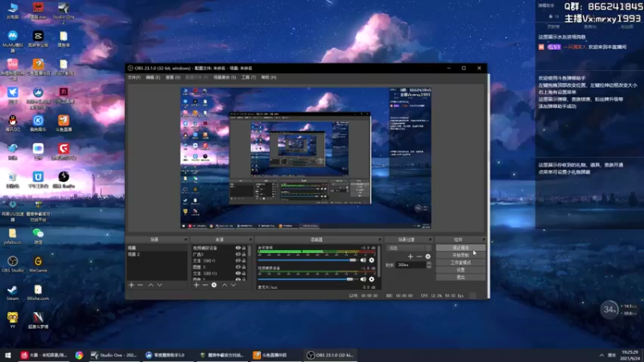Screen dimensions: 644x362
Task: Open the YY desktop icon
Action: point(13,320)
